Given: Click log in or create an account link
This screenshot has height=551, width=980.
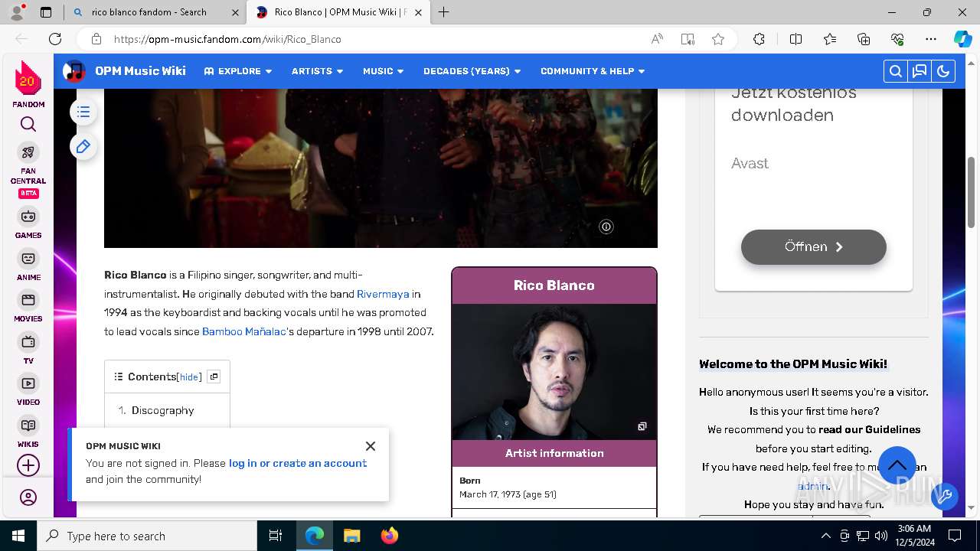Looking at the screenshot, I should pyautogui.click(x=298, y=463).
